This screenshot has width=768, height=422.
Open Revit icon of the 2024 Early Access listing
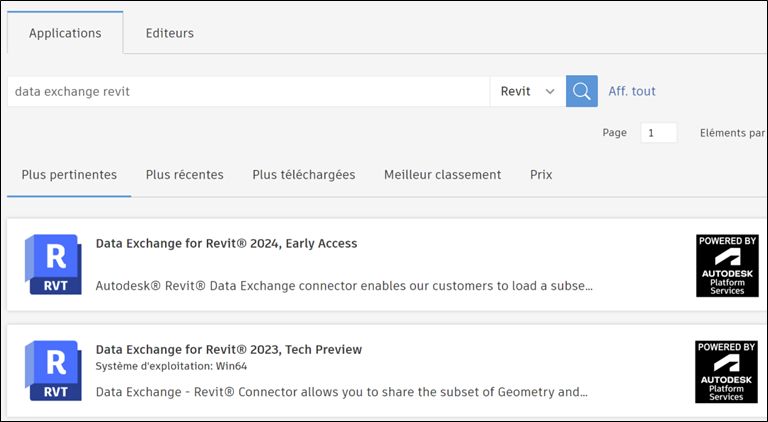pyautogui.click(x=53, y=264)
